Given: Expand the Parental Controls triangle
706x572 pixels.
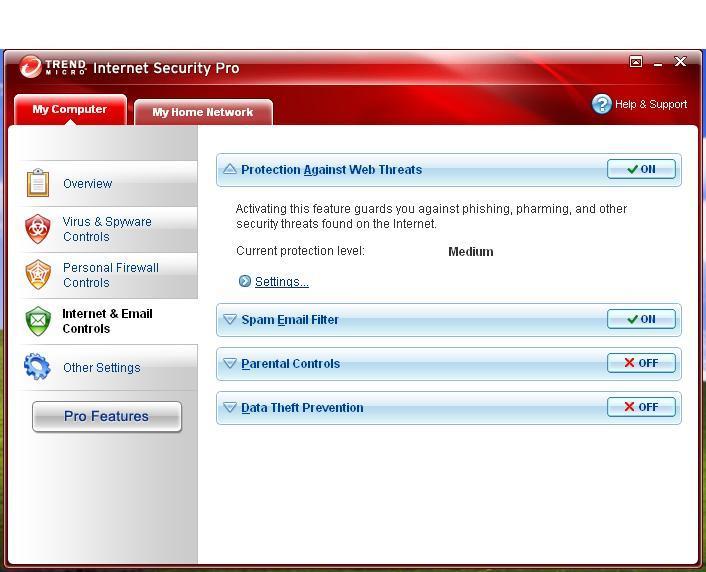Looking at the screenshot, I should click(230, 363).
